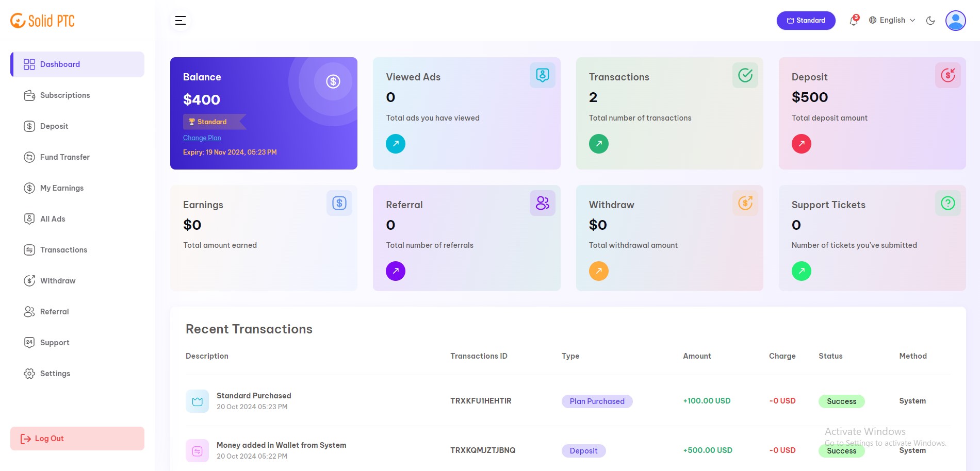Collapse the sidebar using the hamburger button
This screenshot has width=980, height=471.
coord(180,20)
